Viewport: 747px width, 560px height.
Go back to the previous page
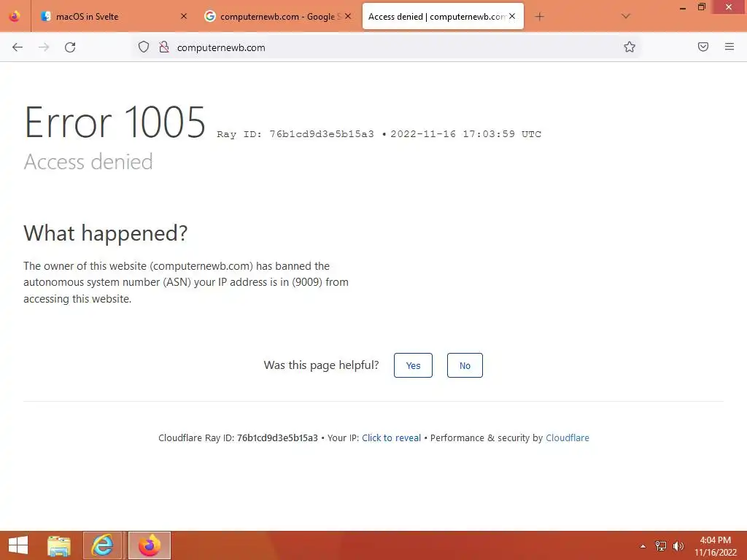(x=18, y=47)
